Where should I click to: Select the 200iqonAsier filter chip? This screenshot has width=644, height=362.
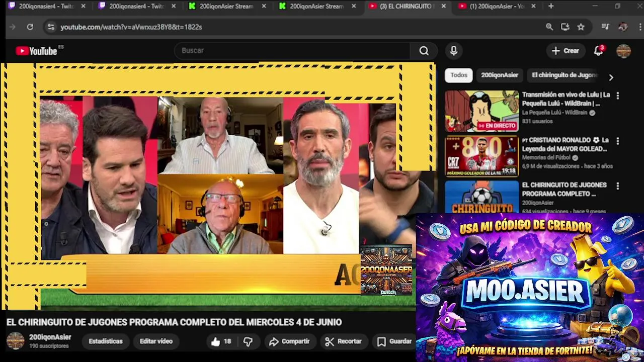499,75
